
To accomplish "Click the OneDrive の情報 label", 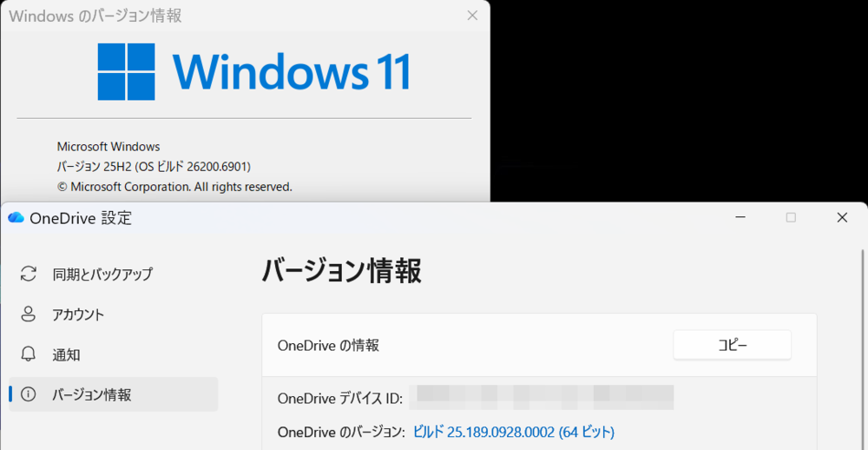I will coord(328,346).
